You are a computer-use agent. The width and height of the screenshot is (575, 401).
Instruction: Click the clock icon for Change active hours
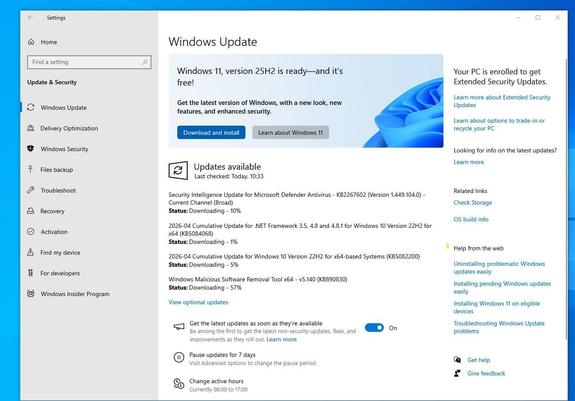[x=179, y=384]
